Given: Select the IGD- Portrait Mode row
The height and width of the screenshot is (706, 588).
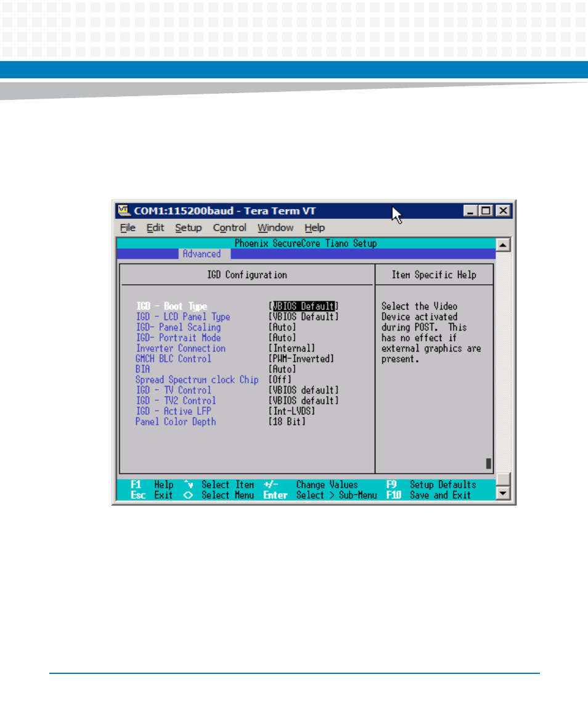Looking at the screenshot, I should pyautogui.click(x=216, y=338).
